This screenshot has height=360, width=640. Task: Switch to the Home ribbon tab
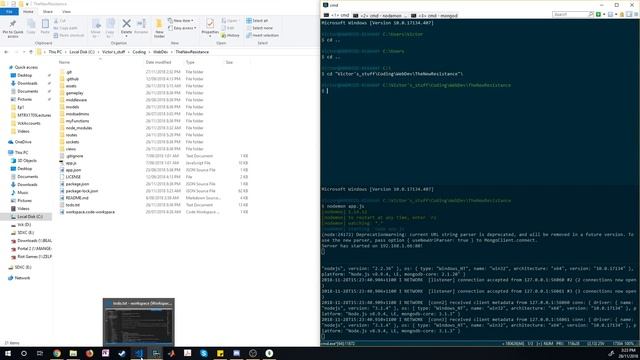28,12
